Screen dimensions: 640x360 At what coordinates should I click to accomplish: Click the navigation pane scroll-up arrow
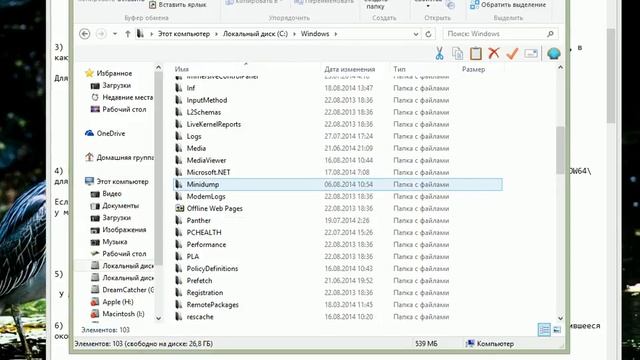point(158,67)
